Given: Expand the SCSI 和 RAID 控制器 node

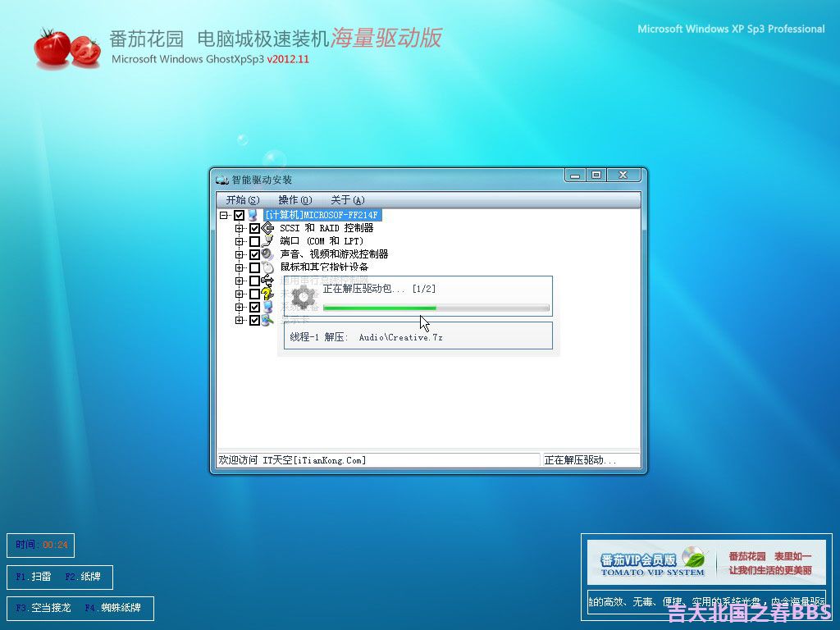Looking at the screenshot, I should click(239, 228).
